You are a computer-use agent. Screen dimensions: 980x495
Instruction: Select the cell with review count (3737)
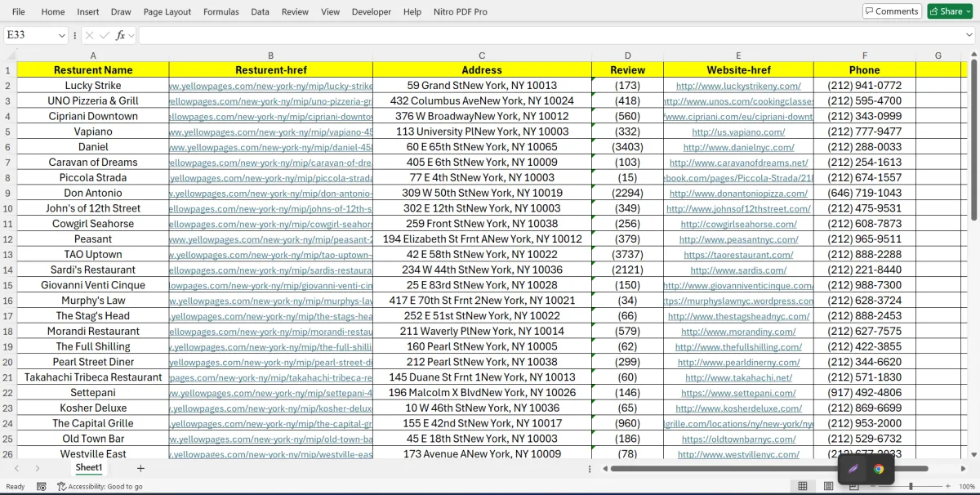[x=627, y=254]
